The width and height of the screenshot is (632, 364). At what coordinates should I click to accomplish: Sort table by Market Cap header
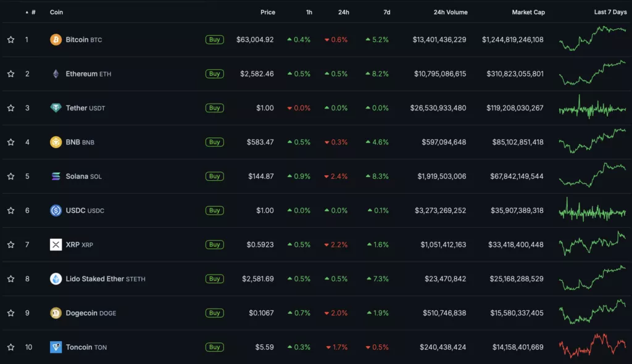tap(528, 12)
